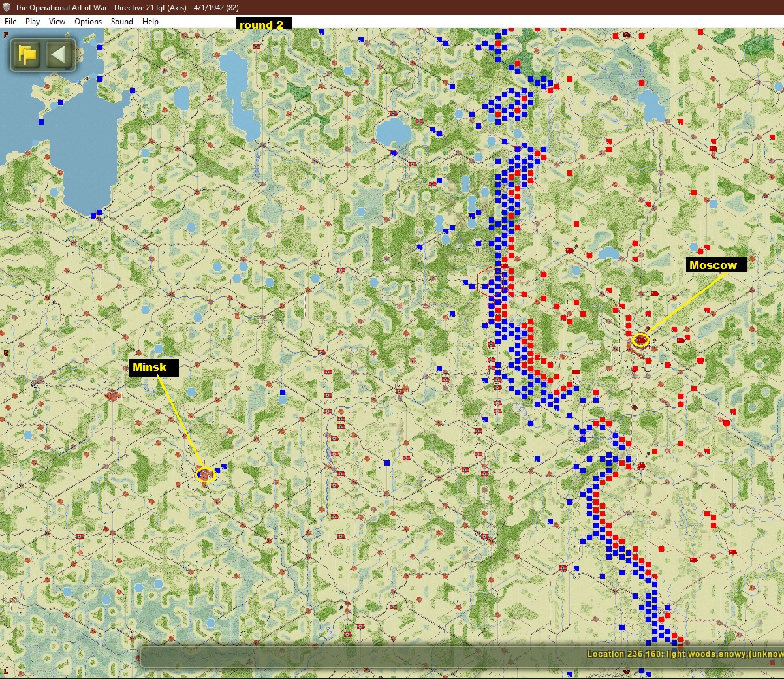Click the 'round 2' annotation label
Screen dimensions: 784x679
[264, 24]
